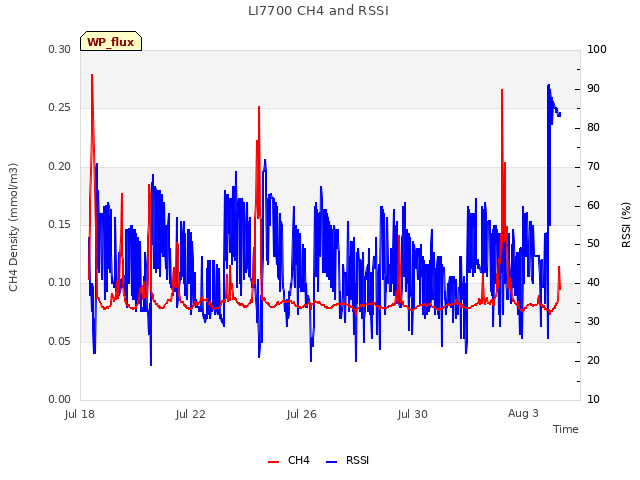This screenshot has height=480, width=640.
Task: Click the 60 right axis label
Action: (593, 205)
